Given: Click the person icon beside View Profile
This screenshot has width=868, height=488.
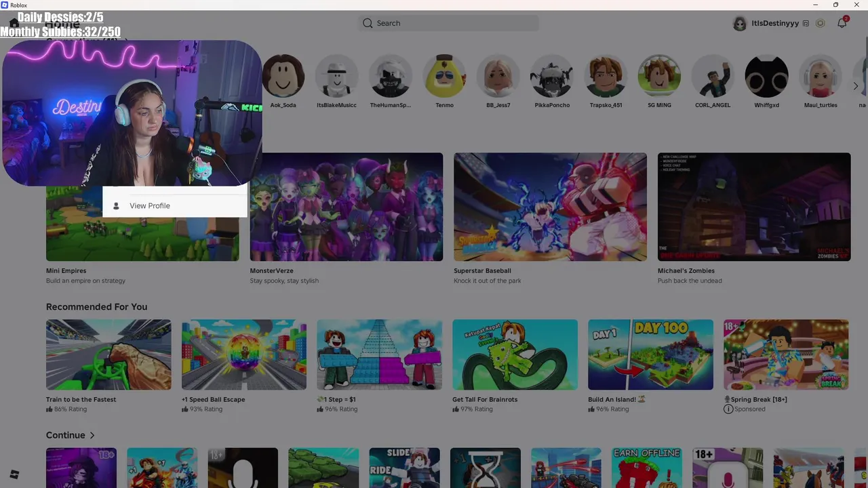Looking at the screenshot, I should (x=116, y=206).
